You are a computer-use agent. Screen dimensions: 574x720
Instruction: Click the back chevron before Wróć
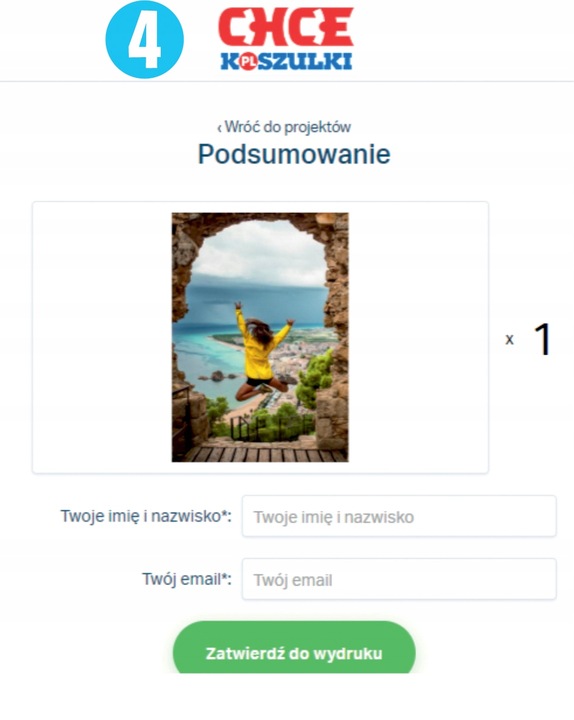click(219, 128)
